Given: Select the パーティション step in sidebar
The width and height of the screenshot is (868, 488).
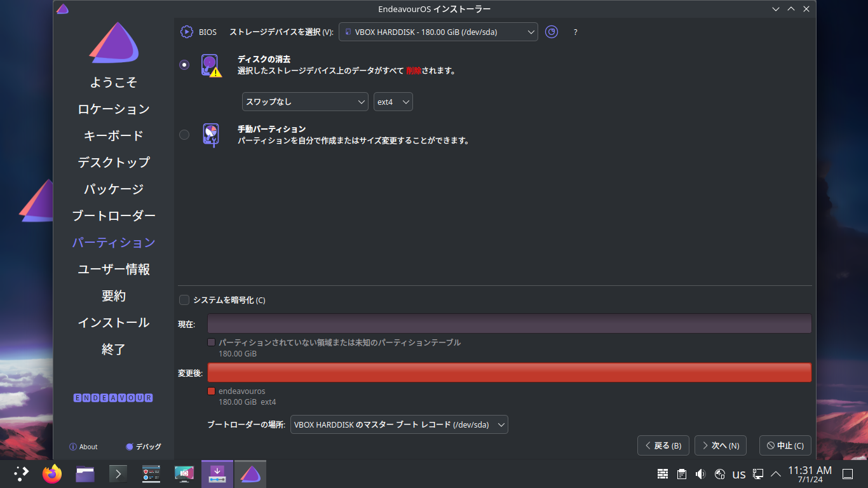Looking at the screenshot, I should pyautogui.click(x=114, y=243).
